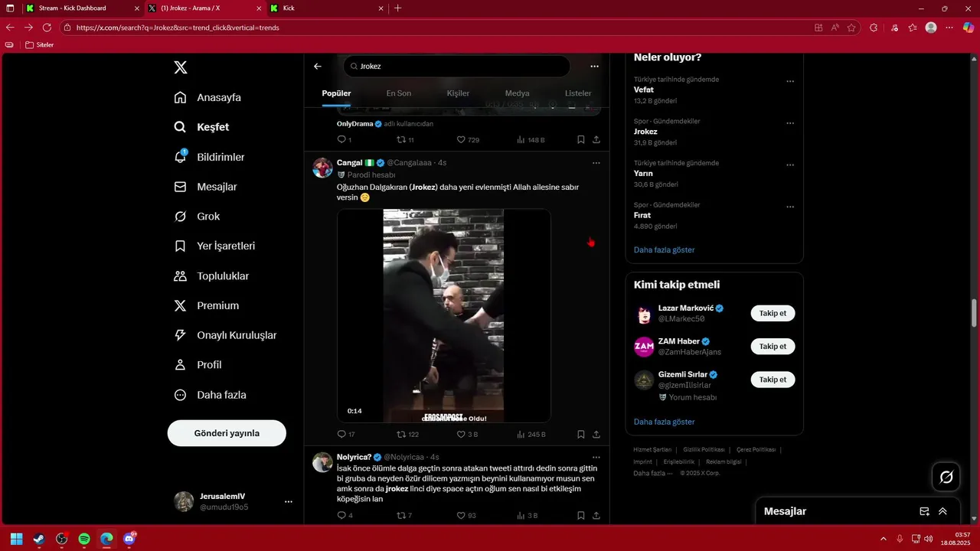Click Daha fazla göster under trends
The width and height of the screenshot is (980, 551).
tap(665, 249)
